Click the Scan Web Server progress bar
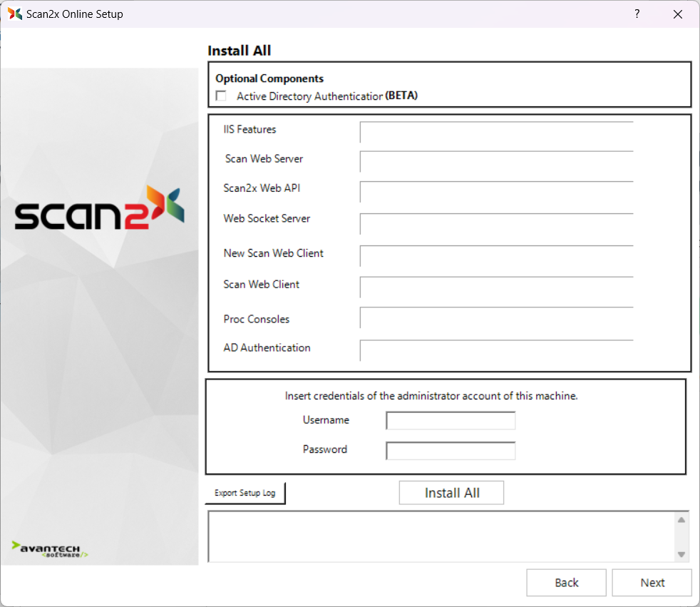Viewport: 700px width, 607px height. pos(496,161)
